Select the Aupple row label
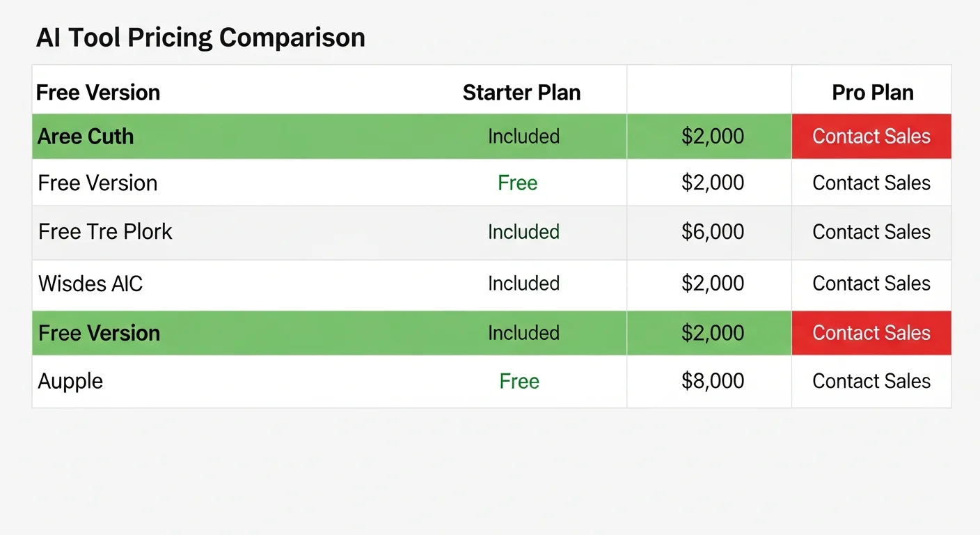 click(x=70, y=381)
